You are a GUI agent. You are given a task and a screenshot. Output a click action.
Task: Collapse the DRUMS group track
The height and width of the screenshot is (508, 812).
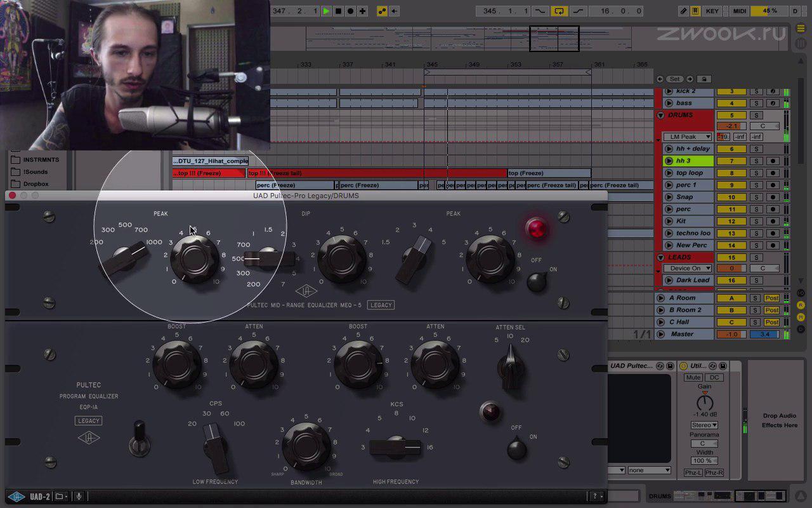660,116
